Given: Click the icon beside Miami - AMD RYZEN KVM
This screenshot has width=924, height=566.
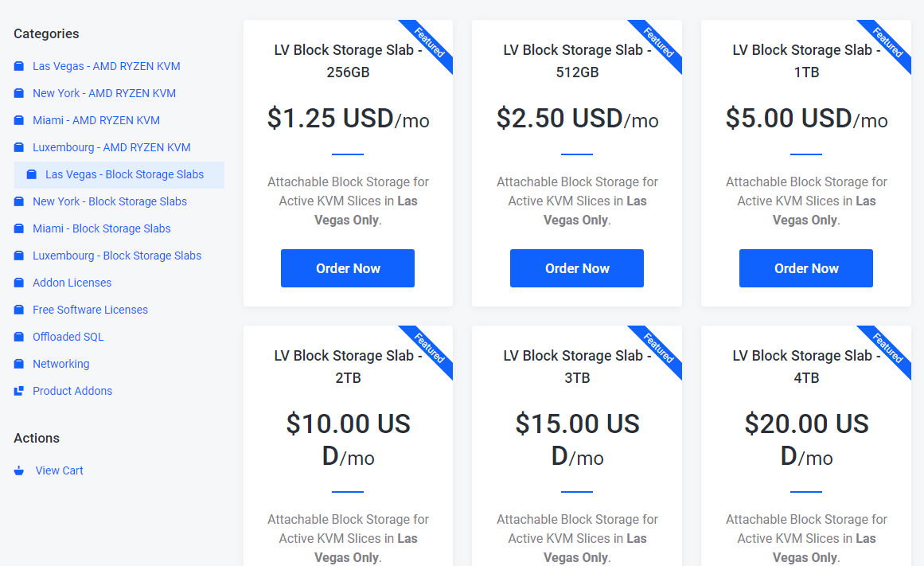Looking at the screenshot, I should [19, 120].
